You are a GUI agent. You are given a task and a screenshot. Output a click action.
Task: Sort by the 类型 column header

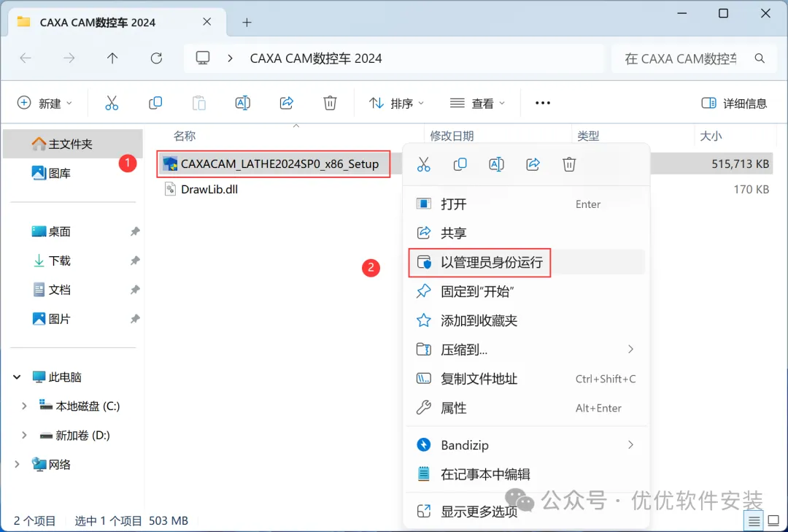(x=589, y=136)
